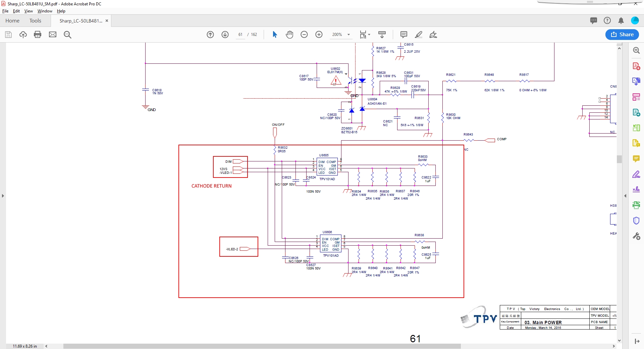Select the Hand pan tool

pos(289,35)
